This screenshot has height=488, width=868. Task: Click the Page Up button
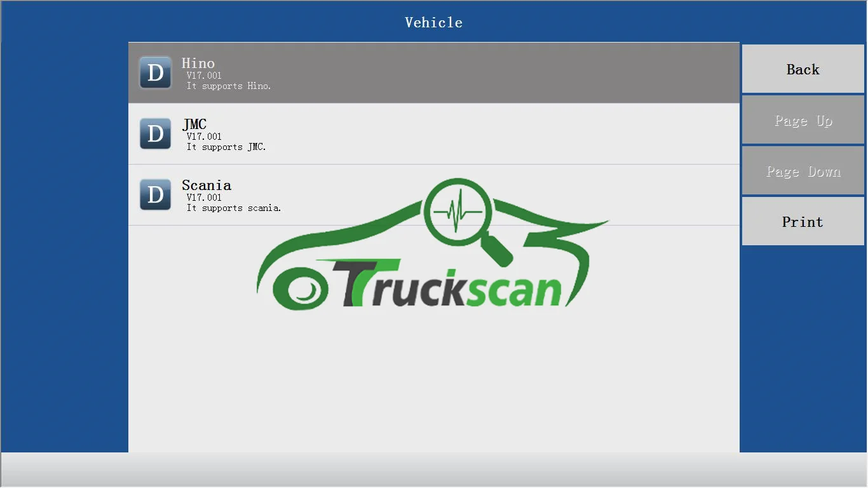click(803, 120)
